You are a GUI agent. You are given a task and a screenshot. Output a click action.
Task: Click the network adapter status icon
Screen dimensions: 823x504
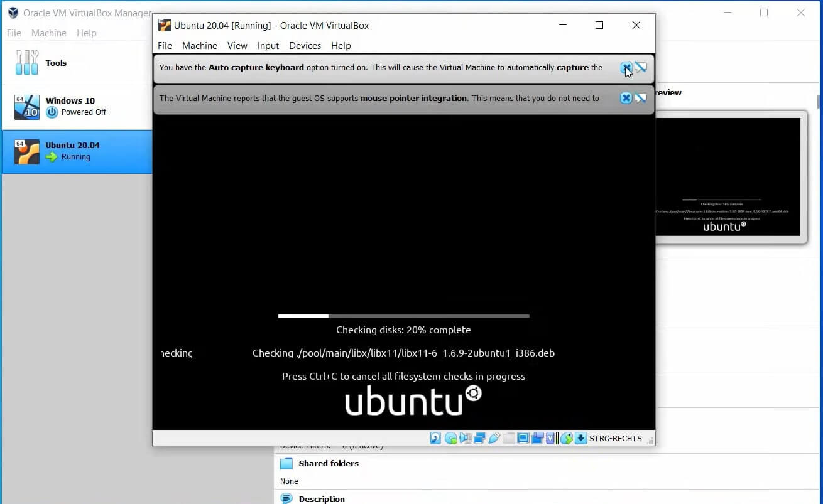(480, 438)
